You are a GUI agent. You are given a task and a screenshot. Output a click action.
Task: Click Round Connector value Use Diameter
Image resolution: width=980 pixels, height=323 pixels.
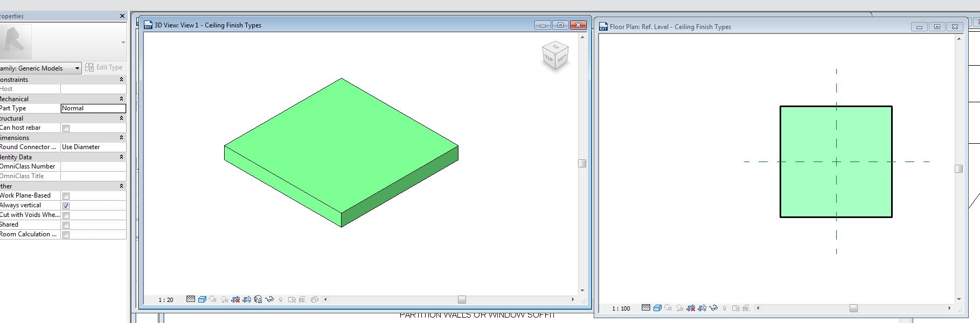(x=93, y=147)
